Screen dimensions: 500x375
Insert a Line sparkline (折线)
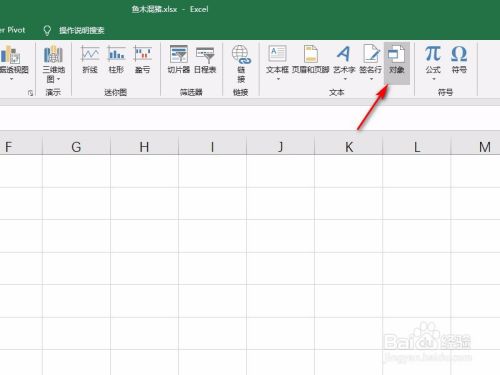[x=90, y=59]
